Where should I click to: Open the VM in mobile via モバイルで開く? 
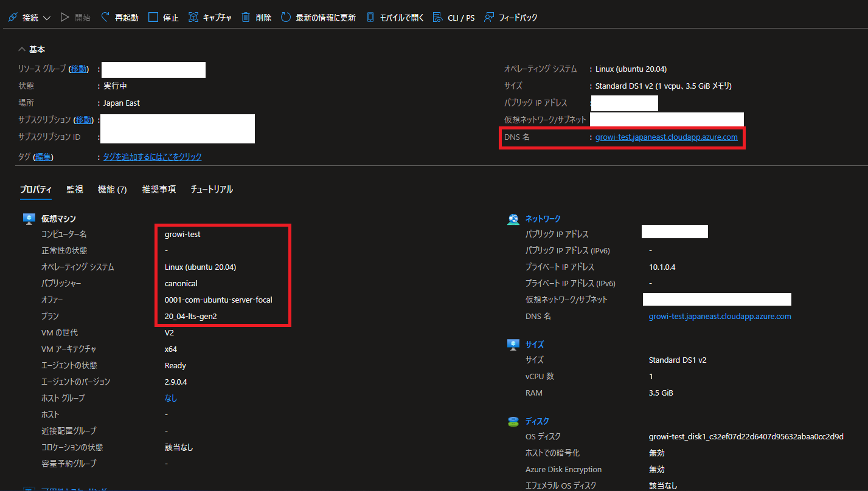pos(370,17)
